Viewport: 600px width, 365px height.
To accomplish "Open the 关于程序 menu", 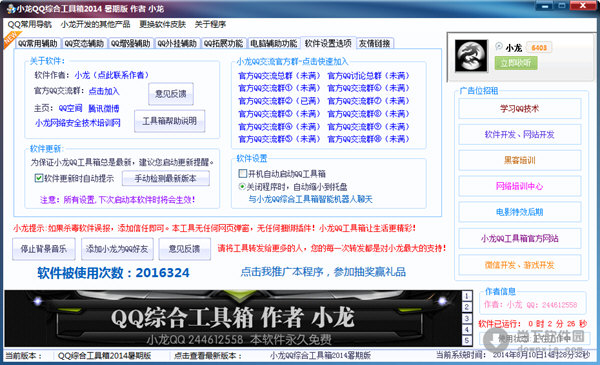I will (x=210, y=24).
